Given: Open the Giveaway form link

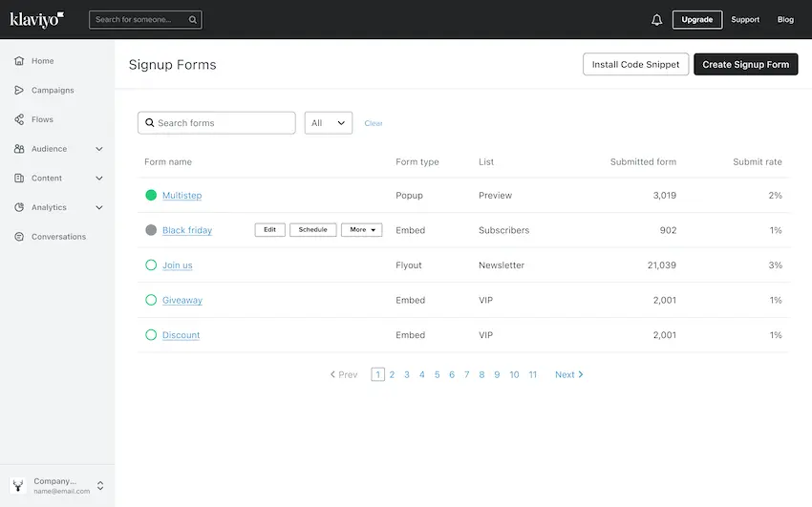Looking at the screenshot, I should (182, 301).
